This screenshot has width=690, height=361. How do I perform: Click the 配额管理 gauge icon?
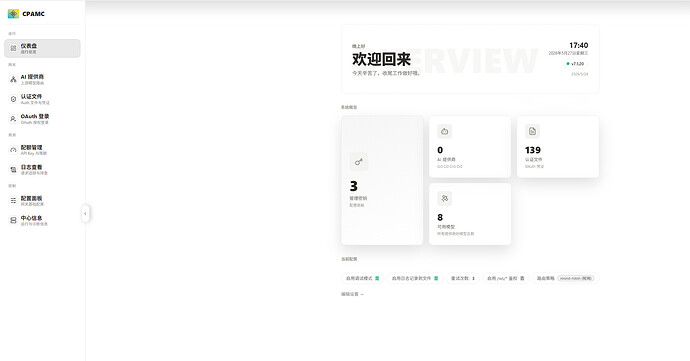13,150
